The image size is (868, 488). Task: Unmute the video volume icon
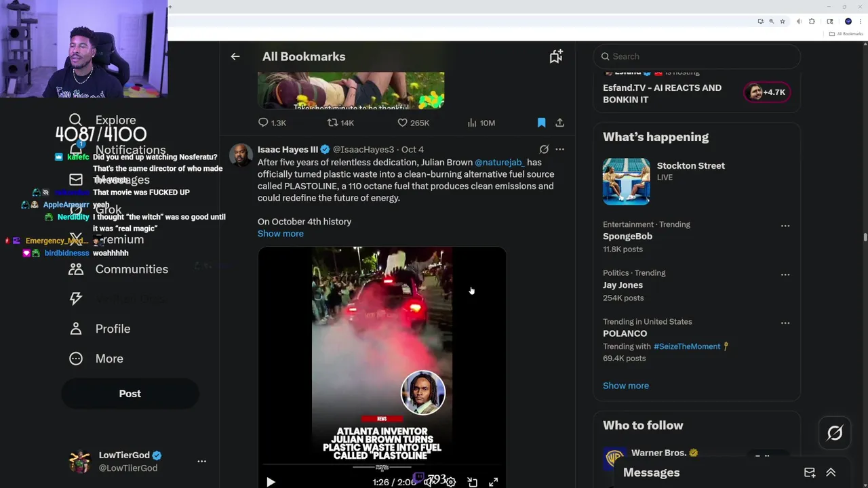[429, 482]
